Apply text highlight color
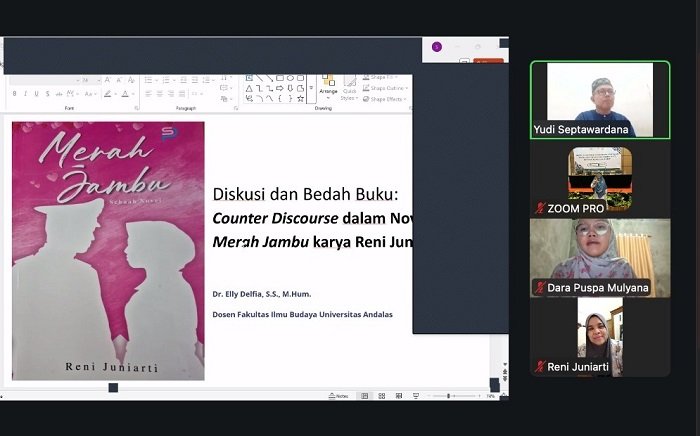Image resolution: width=700 pixels, height=436 pixels. coord(108,93)
